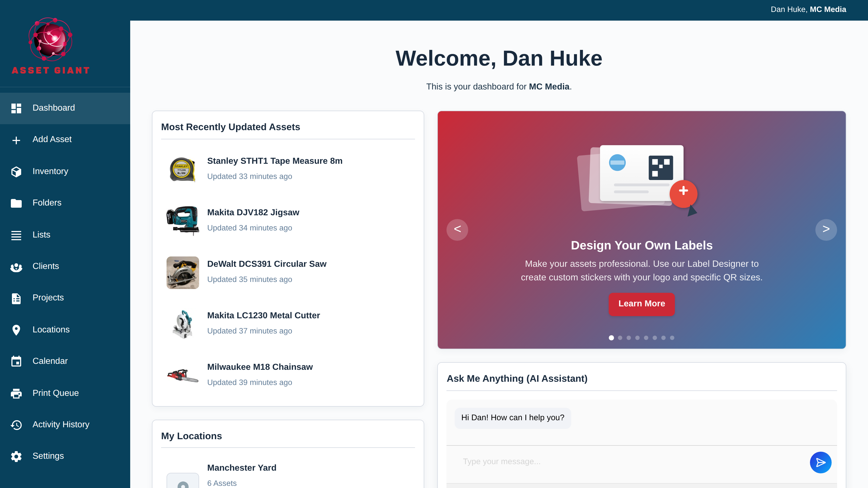Select the first carousel dot

[611, 338]
